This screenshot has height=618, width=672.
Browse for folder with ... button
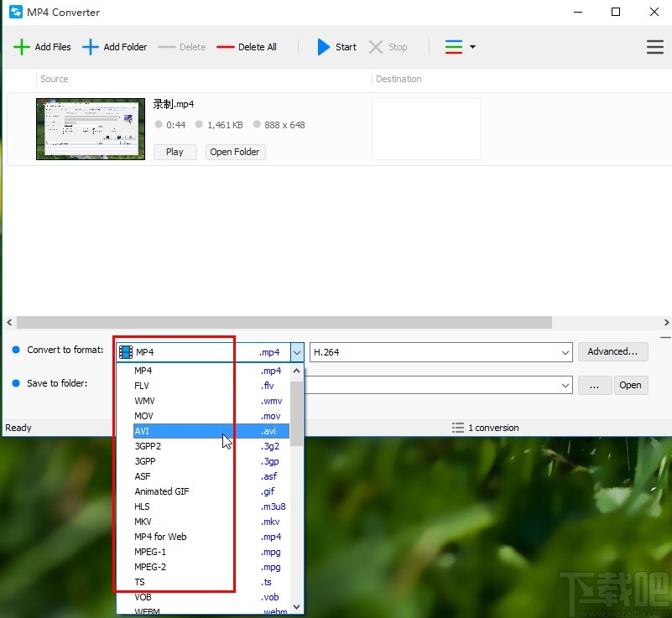[595, 386]
